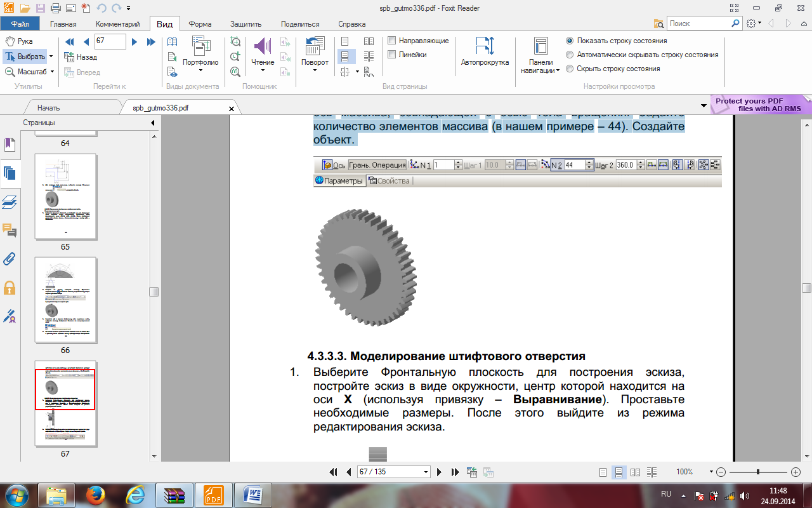The width and height of the screenshot is (812, 508).
Task: Open the comments panel in the sidebar
Action: [x=10, y=230]
